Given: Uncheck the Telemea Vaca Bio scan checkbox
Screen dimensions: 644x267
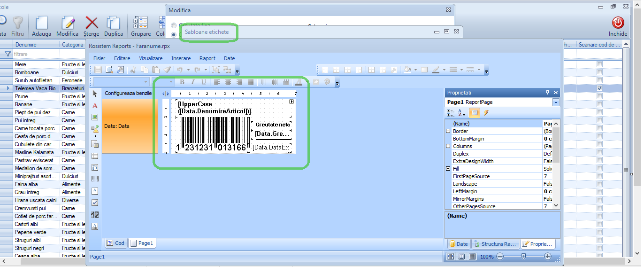Looking at the screenshot, I should click(599, 88).
